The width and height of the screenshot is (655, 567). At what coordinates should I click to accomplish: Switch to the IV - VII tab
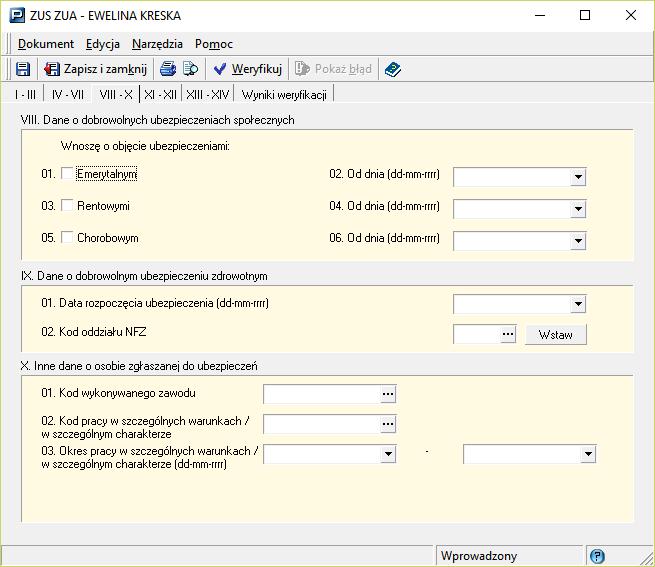68,95
